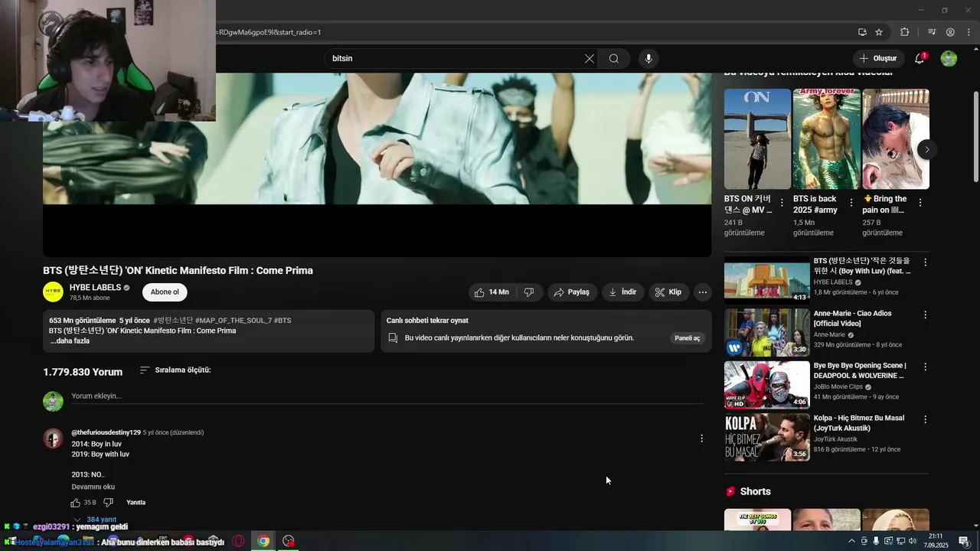Click the install app icon in the address bar

[x=862, y=32]
